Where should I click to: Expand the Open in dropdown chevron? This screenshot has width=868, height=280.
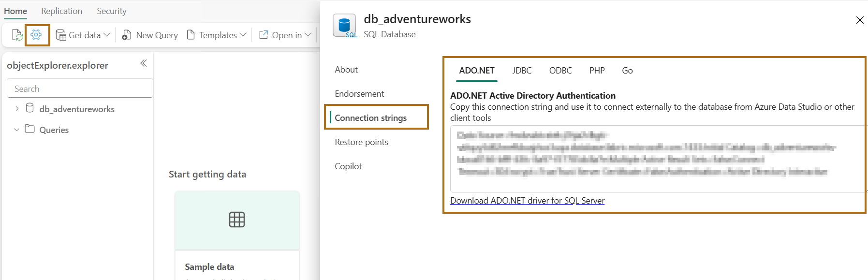pos(308,35)
